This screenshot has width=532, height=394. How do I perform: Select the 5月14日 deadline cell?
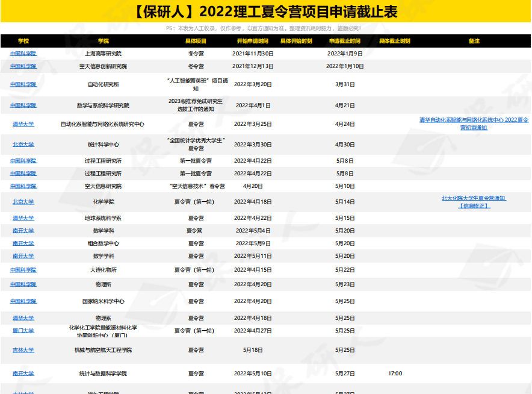pyautogui.click(x=345, y=202)
